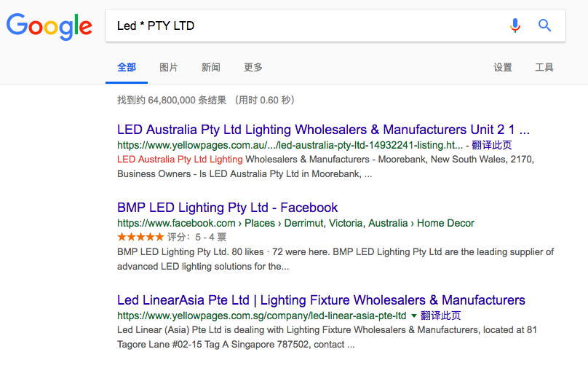Viewport: 588px width, 368px height.
Task: Switch to the 图片 tab
Action: (169, 68)
